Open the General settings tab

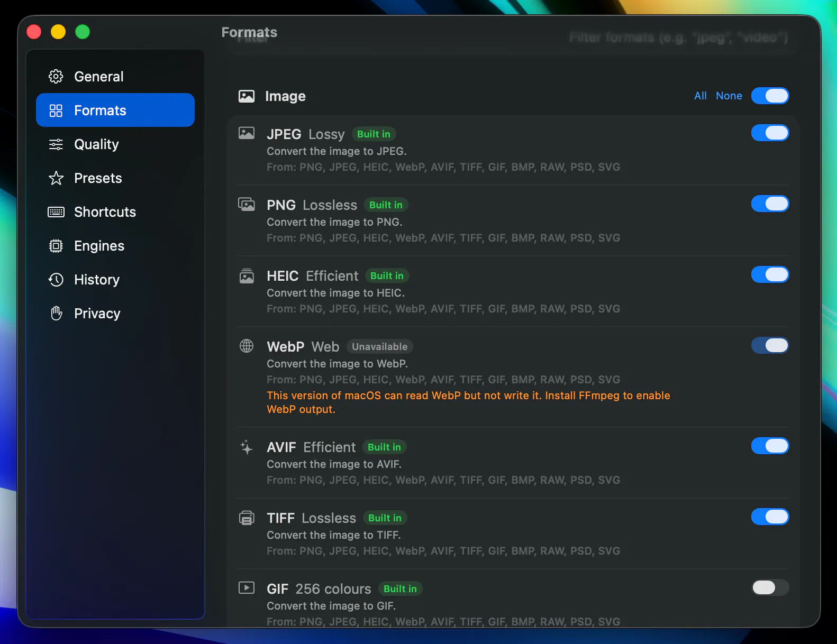[x=115, y=77]
